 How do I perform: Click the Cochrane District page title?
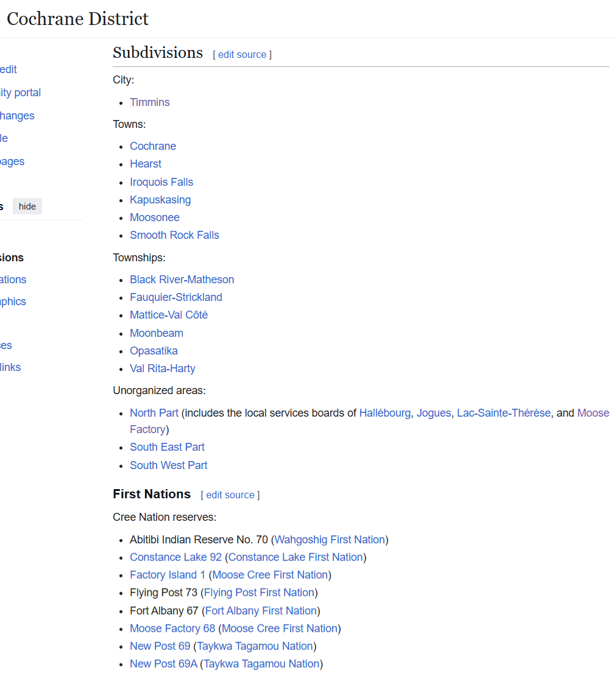[x=78, y=19]
